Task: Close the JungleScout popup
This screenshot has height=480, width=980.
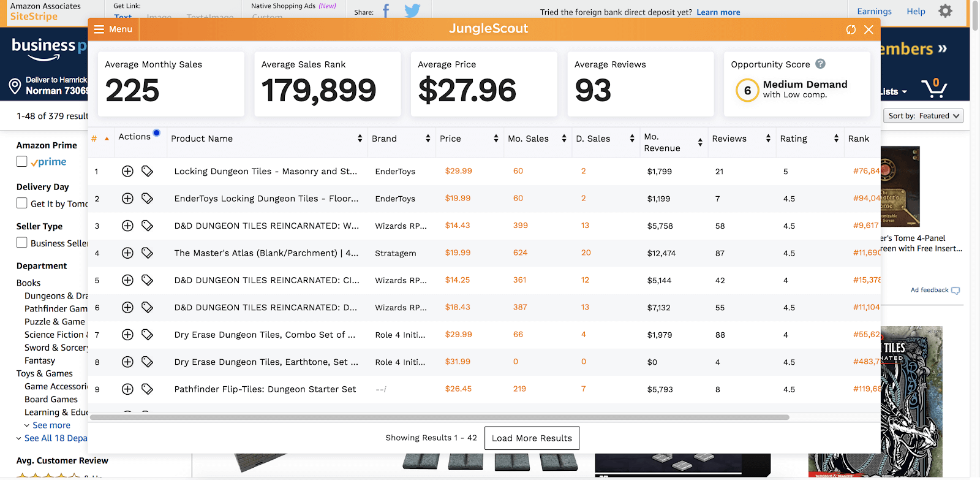Action: 869,29
